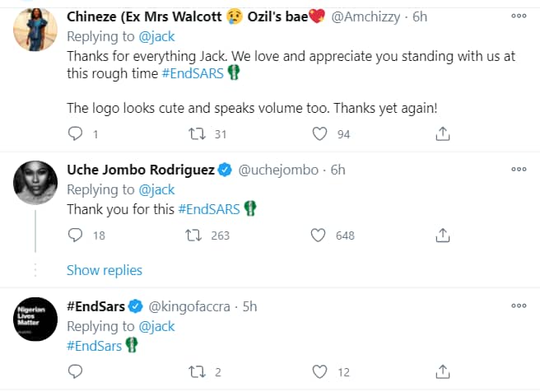This screenshot has width=540, height=392.
Task: Reply to the #EndSars account's tweet
Action: (x=75, y=372)
